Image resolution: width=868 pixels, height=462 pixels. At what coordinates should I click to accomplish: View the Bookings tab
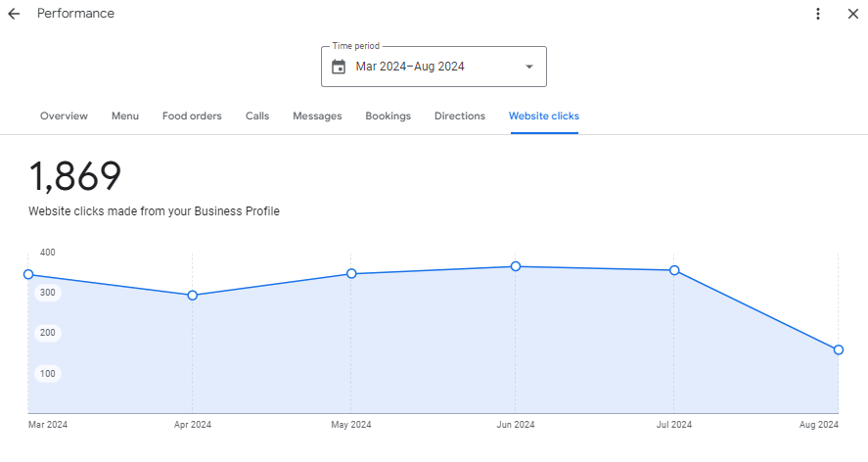click(388, 115)
